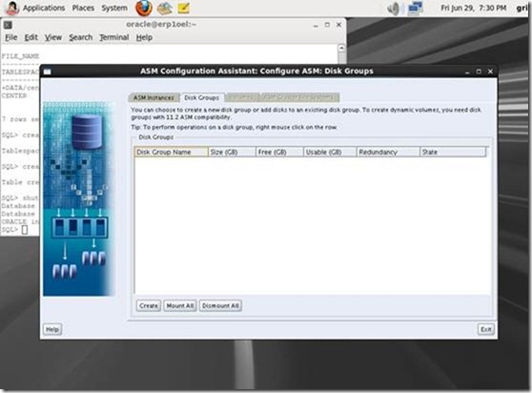The image size is (532, 393).
Task: Open the Places menu
Action: (x=83, y=8)
